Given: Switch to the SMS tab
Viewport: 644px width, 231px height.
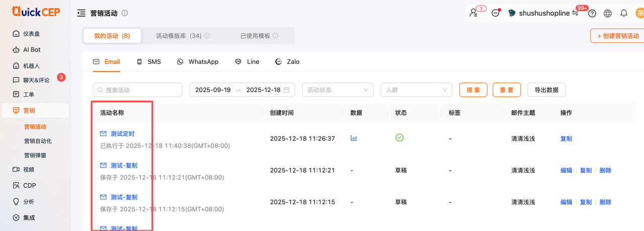Looking at the screenshot, I should click(x=149, y=61).
